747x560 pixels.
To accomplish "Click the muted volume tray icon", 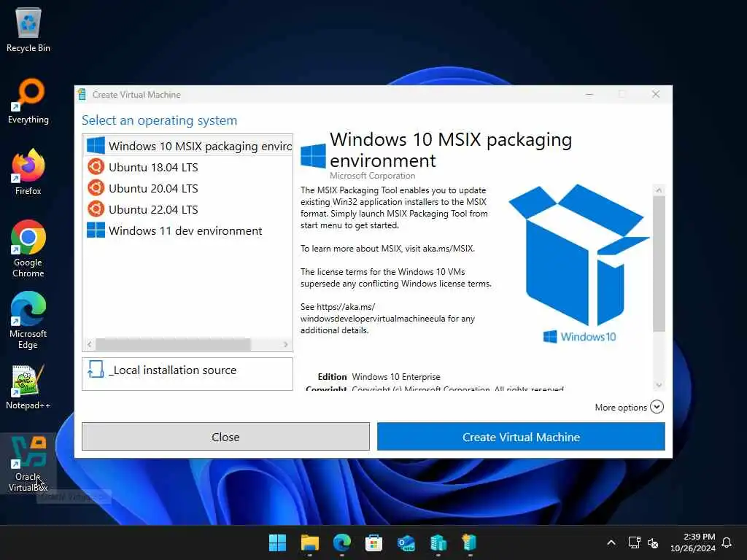I will [653, 542].
